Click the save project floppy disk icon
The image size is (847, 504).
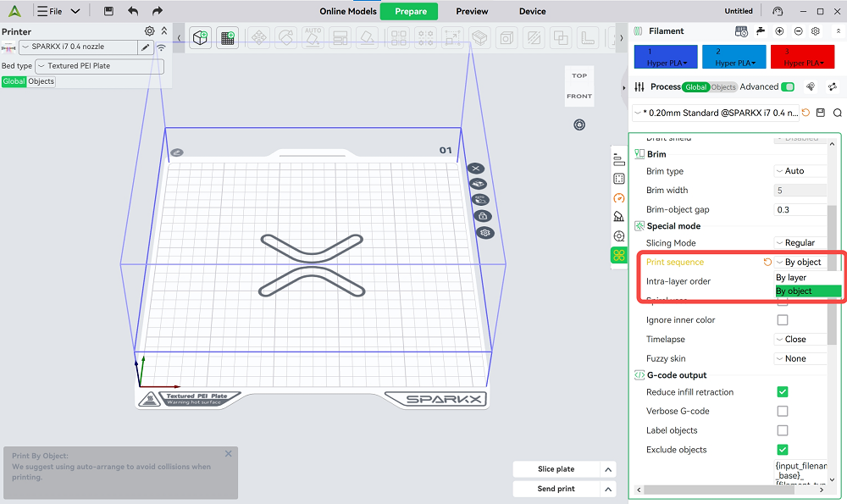[108, 11]
